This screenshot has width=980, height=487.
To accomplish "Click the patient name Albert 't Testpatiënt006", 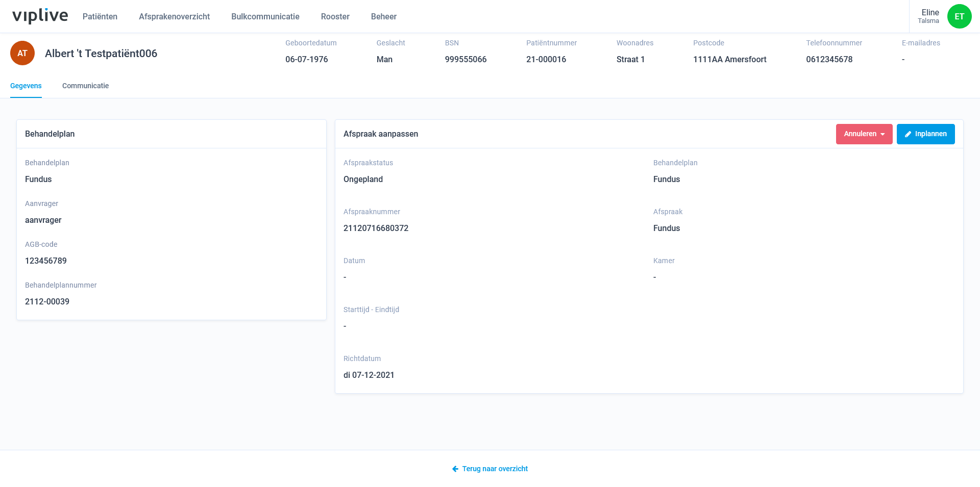I will coord(101,54).
